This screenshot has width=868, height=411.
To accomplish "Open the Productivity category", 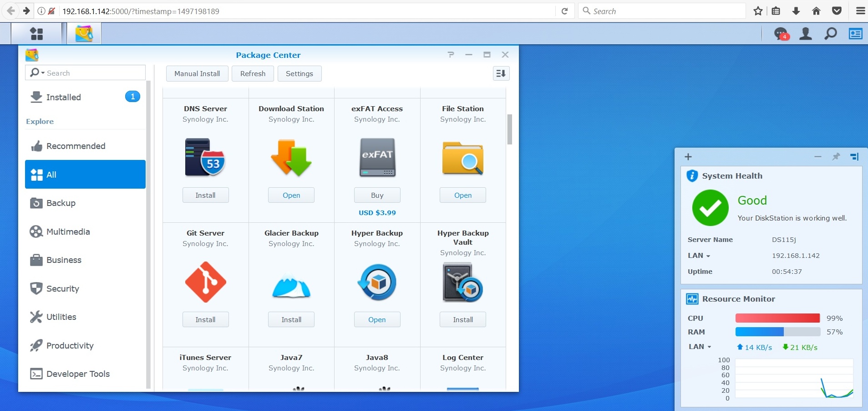I will pos(85,345).
